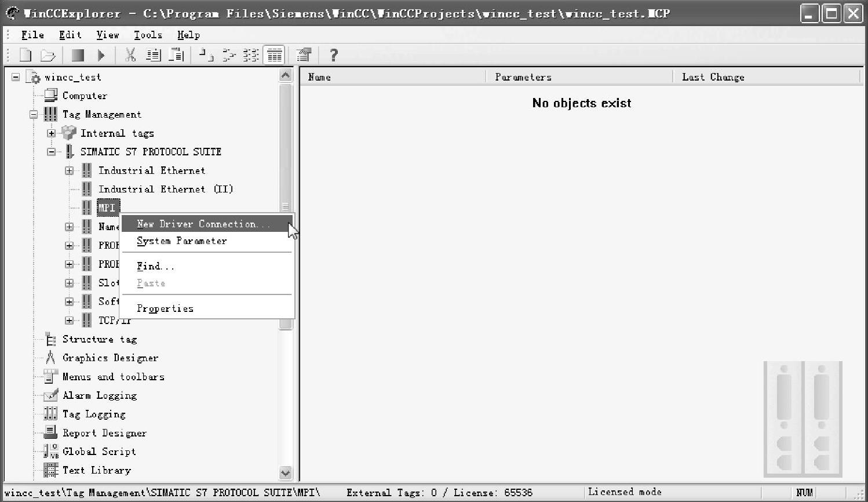The width and height of the screenshot is (868, 502).
Task: Maximize the WinCCExplorer window
Action: pos(831,13)
